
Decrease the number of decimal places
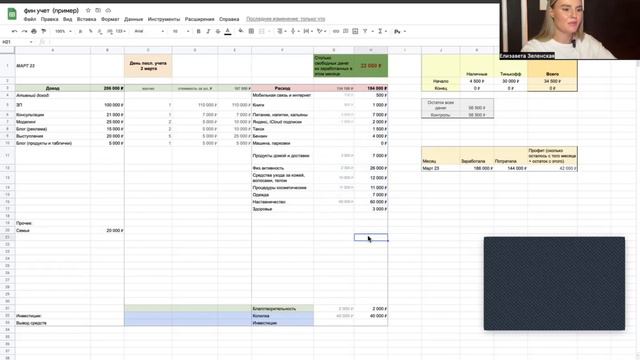tap(100, 31)
